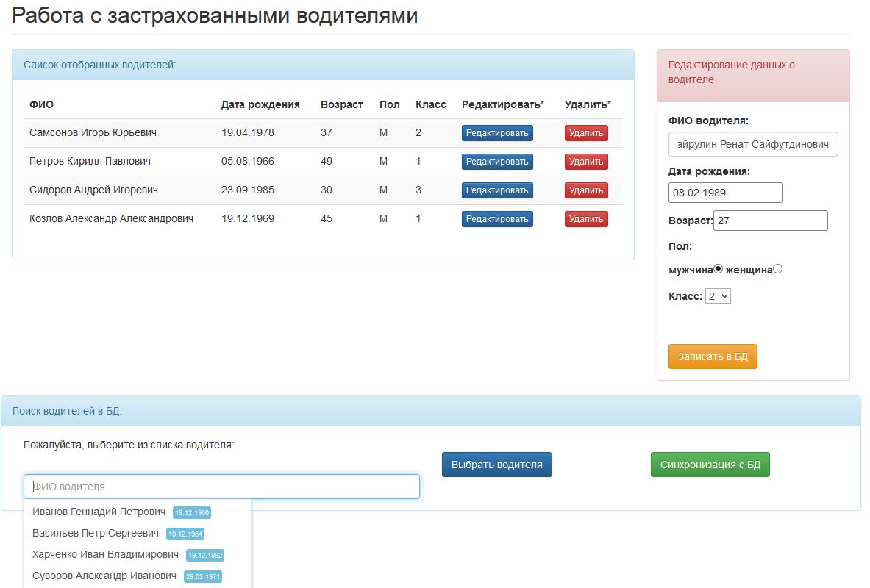Click the name Петров Кирилл Павлович

pyautogui.click(x=90, y=162)
